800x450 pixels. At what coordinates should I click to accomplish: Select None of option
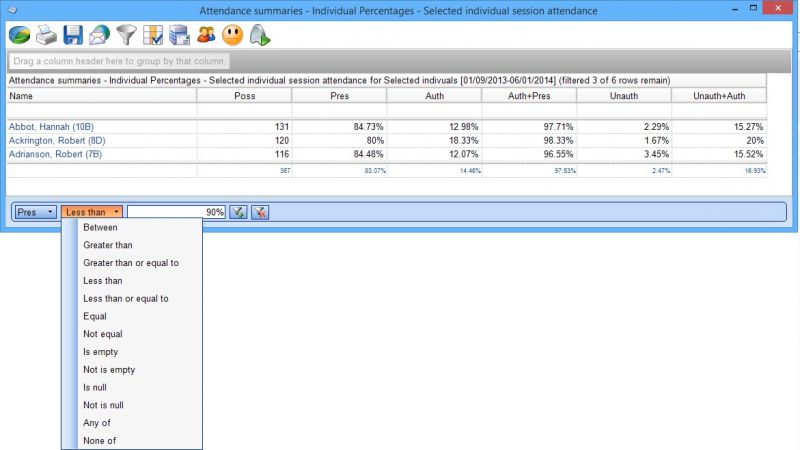[99, 441]
